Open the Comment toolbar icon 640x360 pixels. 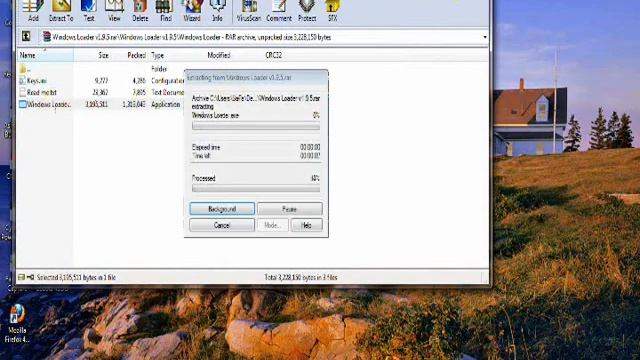[279, 11]
